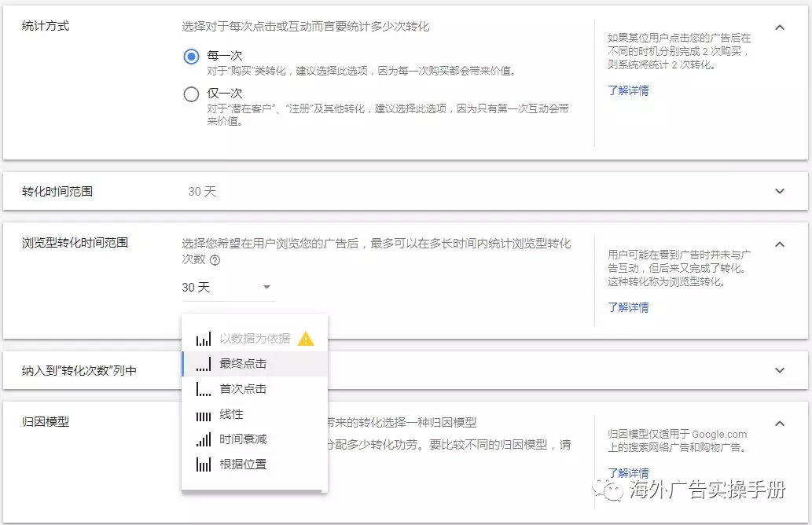The height and width of the screenshot is (525, 812).
Task: Open the 30 天 view-through window dropdown
Action: [x=228, y=288]
